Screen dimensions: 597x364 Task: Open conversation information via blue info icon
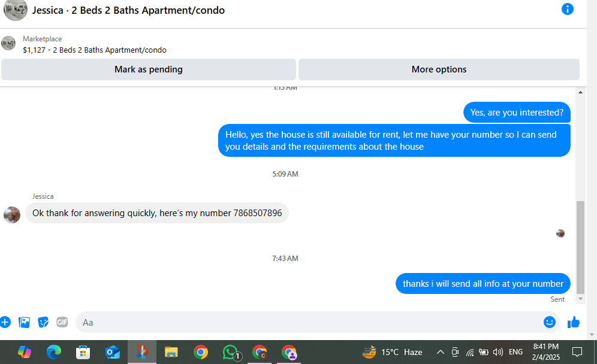coord(567,9)
